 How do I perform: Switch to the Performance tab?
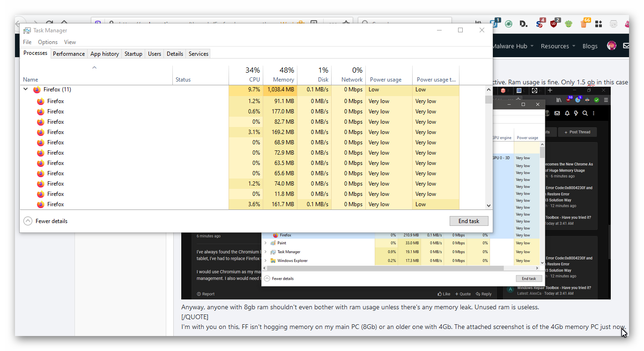(x=69, y=54)
